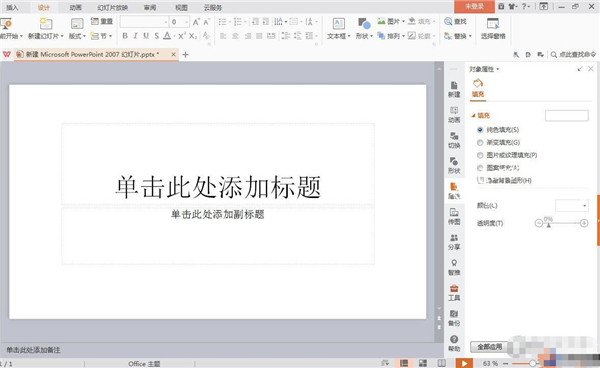Click the orange Not Logged In (未登录) button
The width and height of the screenshot is (600, 368).
[474, 7]
